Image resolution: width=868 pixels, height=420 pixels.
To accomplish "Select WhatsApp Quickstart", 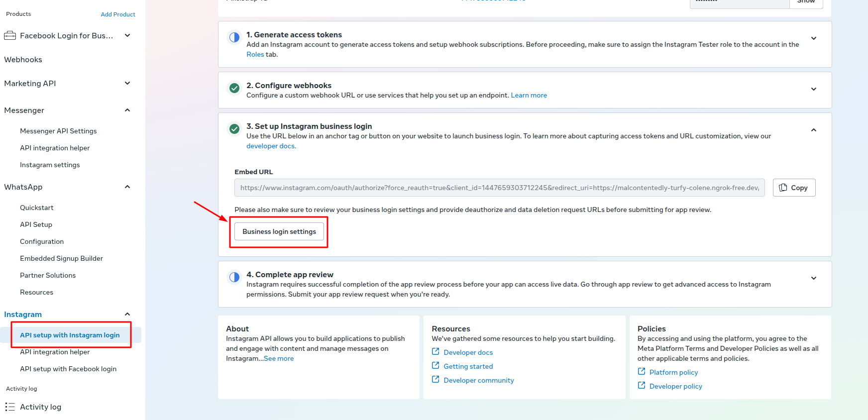I will (x=36, y=208).
